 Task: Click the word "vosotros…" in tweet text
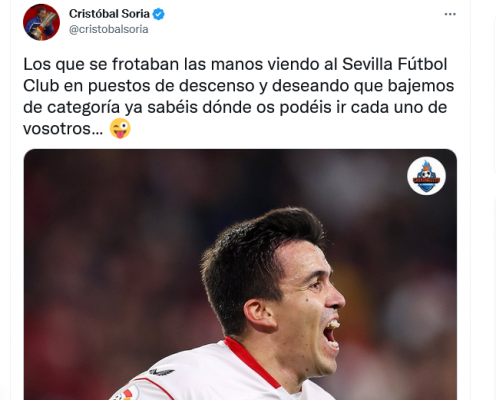63,129
